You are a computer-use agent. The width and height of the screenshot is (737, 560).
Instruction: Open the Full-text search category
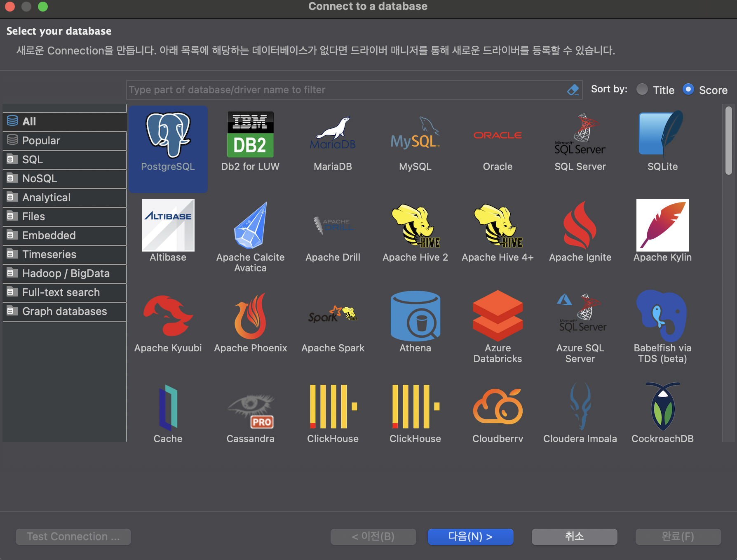pyautogui.click(x=65, y=292)
